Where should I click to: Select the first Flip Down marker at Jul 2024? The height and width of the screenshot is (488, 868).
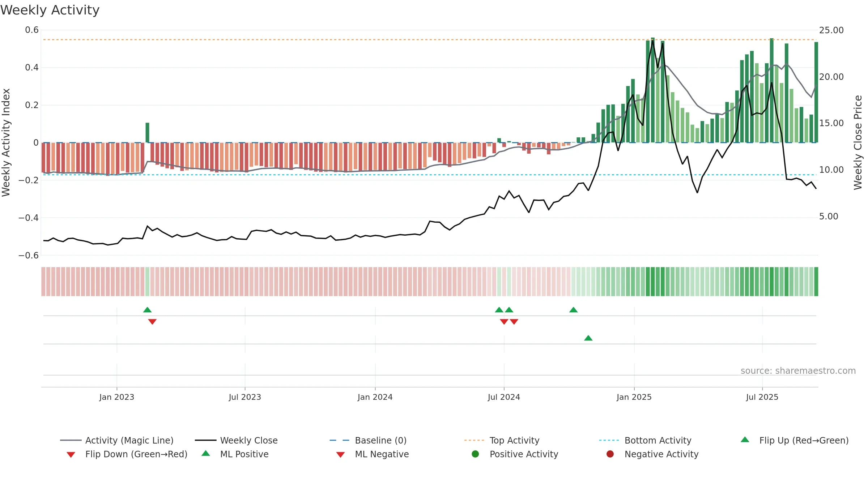[504, 322]
